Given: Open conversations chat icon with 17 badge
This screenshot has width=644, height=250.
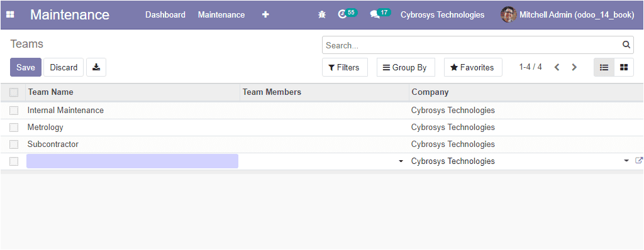Looking at the screenshot, I should pos(380,14).
